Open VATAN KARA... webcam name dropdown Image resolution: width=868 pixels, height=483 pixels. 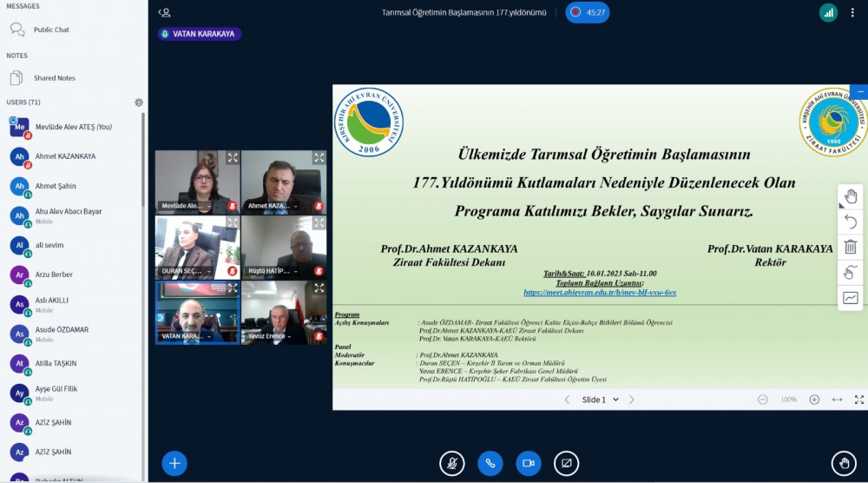coord(187,336)
